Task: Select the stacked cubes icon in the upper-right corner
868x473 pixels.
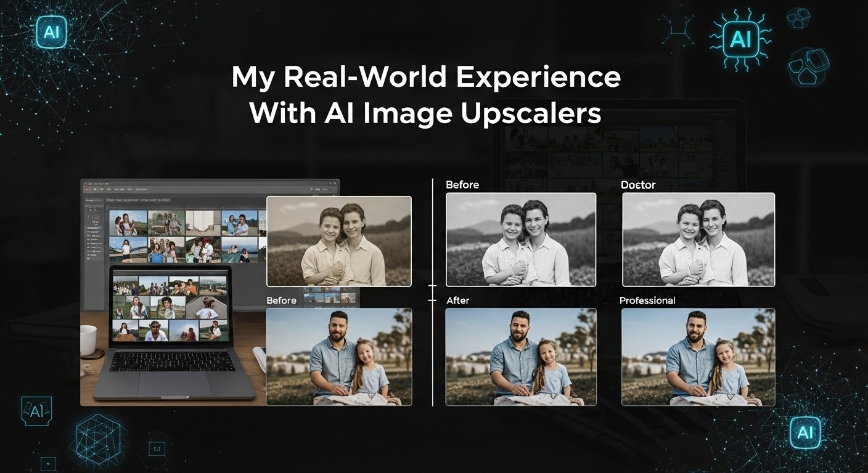Action: point(798,18)
